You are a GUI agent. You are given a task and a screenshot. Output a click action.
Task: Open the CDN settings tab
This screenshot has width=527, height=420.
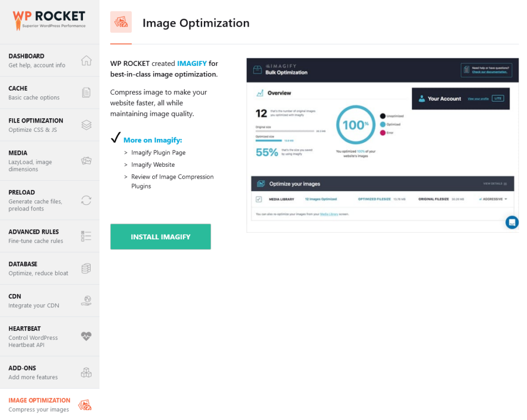pyautogui.click(x=50, y=301)
